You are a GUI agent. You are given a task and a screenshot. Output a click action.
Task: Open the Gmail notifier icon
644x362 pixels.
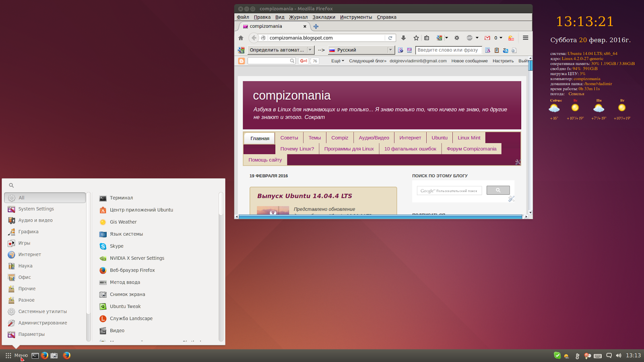point(487,38)
